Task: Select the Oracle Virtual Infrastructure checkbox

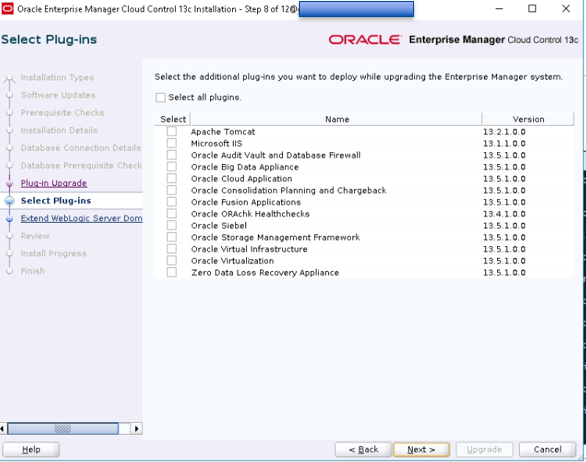Action: click(172, 249)
